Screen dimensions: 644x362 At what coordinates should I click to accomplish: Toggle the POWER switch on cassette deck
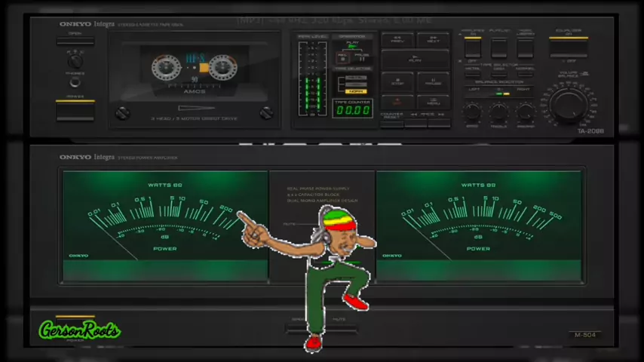(75, 111)
